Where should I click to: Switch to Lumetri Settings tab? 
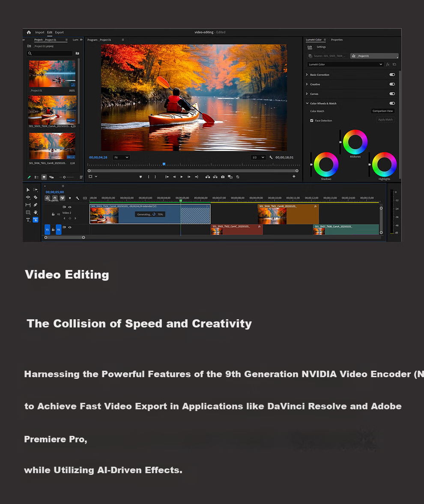[321, 47]
